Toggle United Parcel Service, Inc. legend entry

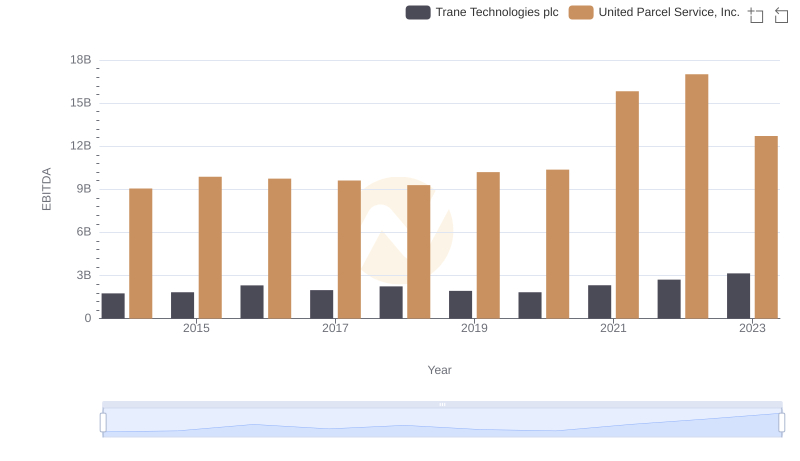tap(655, 12)
